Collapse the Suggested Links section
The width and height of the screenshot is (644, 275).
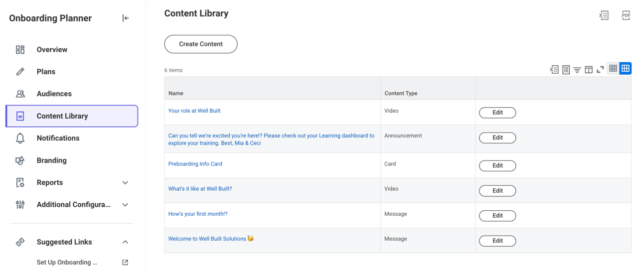[x=125, y=242]
